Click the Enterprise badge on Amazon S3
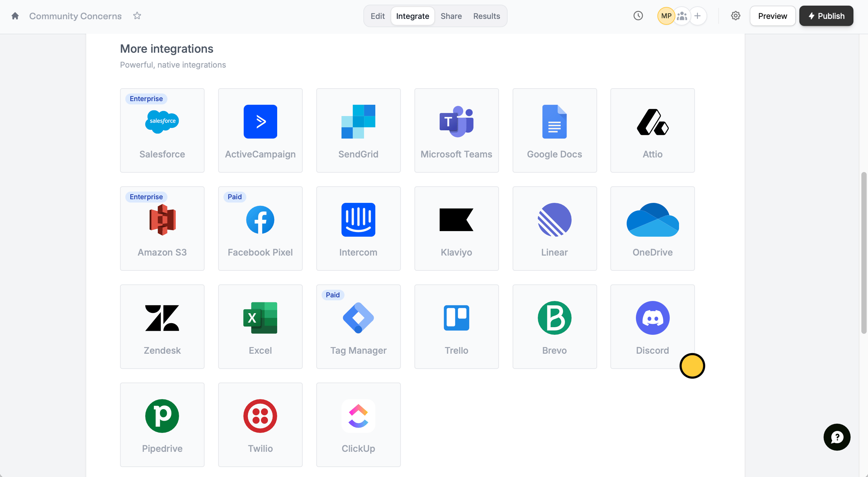The height and width of the screenshot is (477, 868). [x=146, y=197]
